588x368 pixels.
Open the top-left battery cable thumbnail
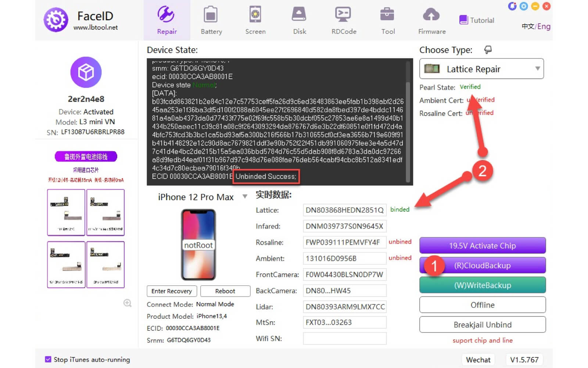tap(66, 212)
